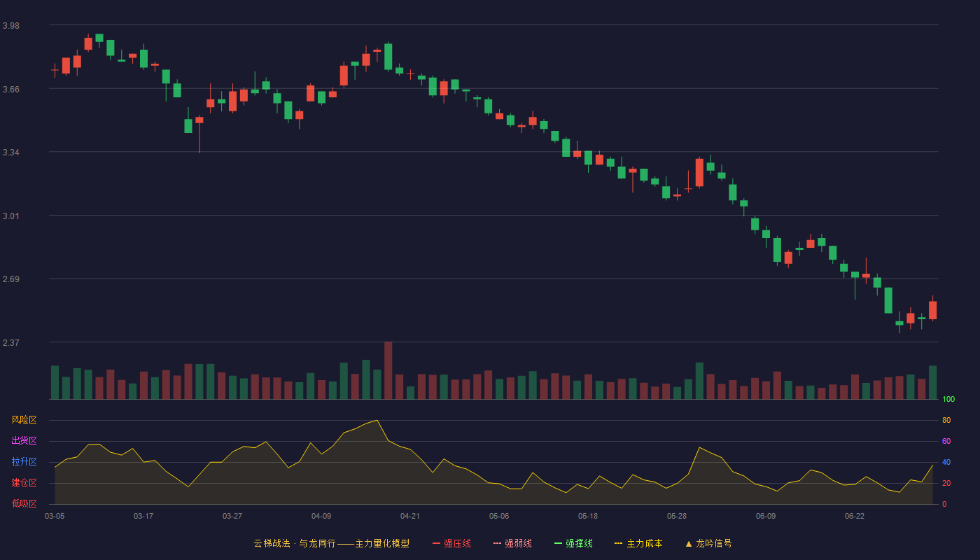980x560 pixels.
Task: Click the 80 indicator axis value
Action: 946,420
